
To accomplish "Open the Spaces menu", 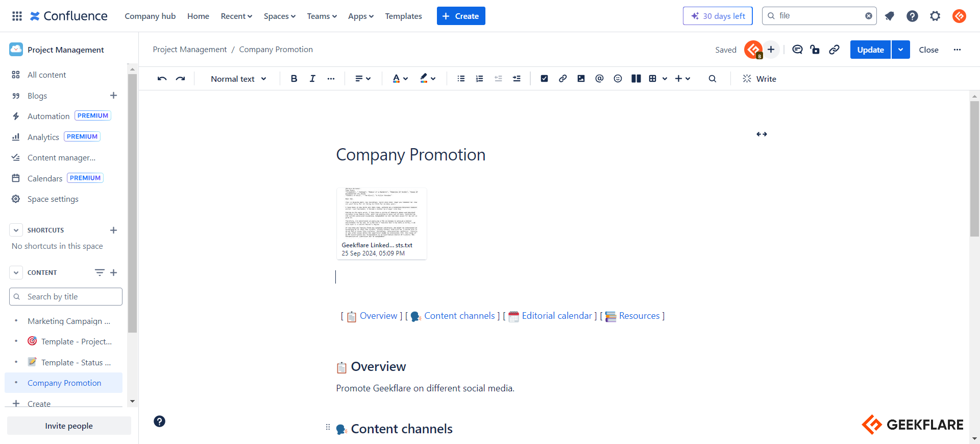I will (280, 16).
